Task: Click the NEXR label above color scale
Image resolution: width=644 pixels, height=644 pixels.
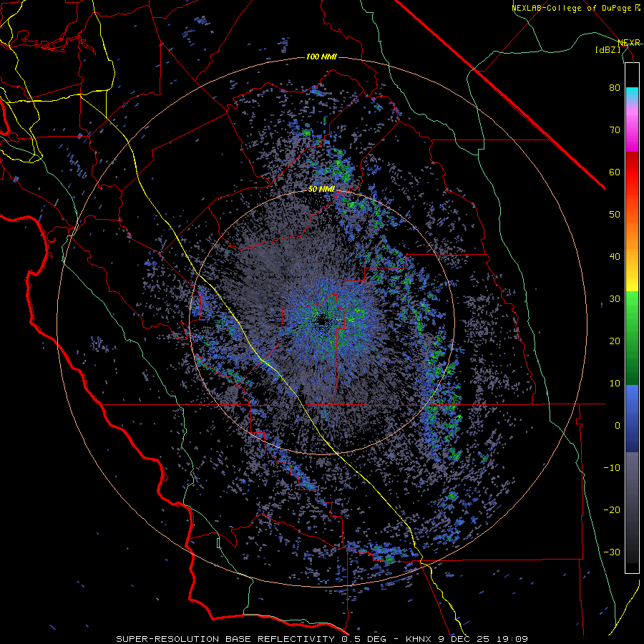Action: (x=629, y=43)
